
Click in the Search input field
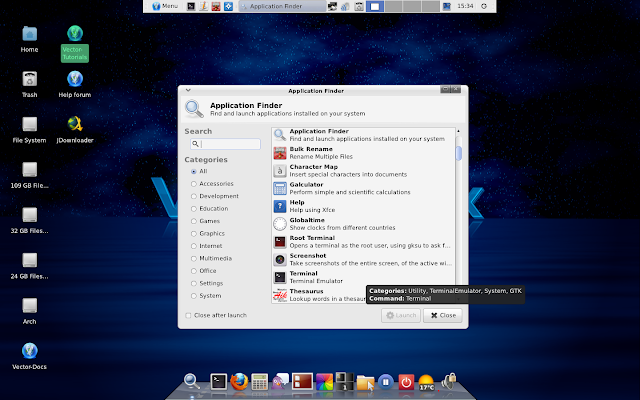pyautogui.click(x=225, y=144)
